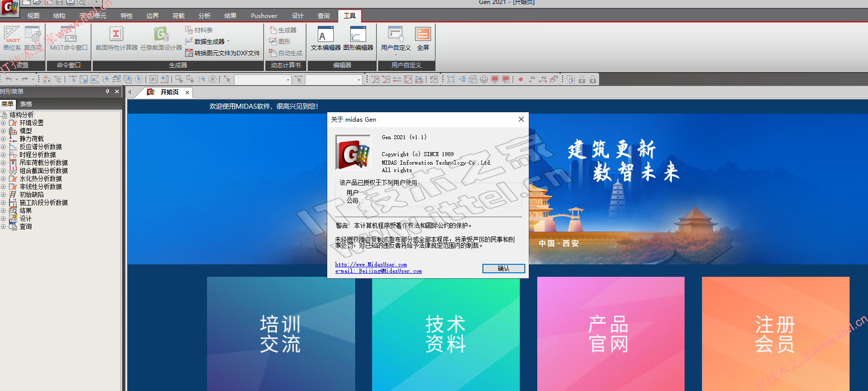Open the 生成器 dynamic report generator

click(x=283, y=30)
